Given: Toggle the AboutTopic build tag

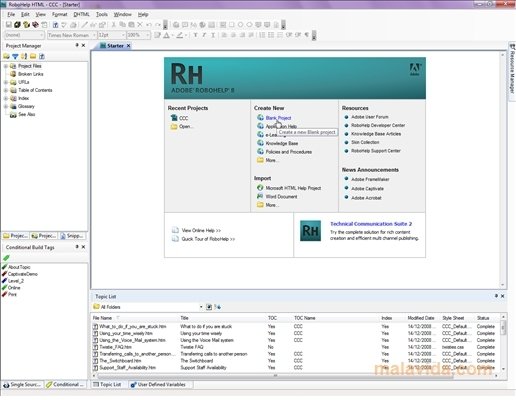Looking at the screenshot, I should pos(16,267).
